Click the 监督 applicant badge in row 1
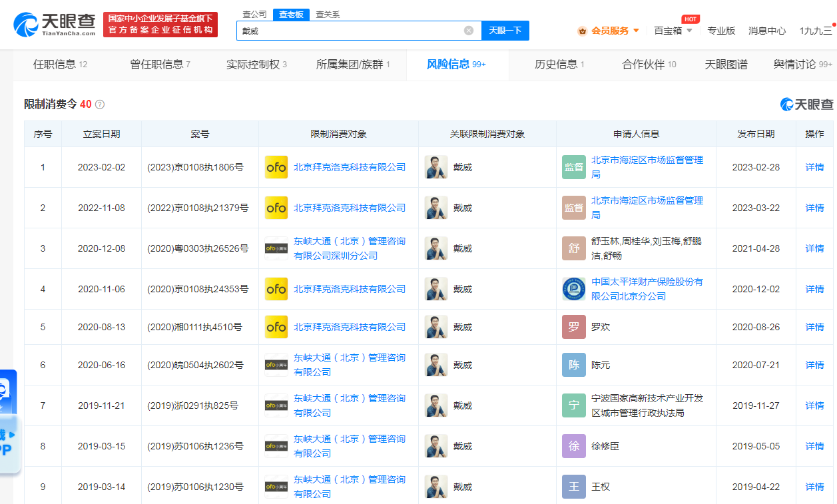 574,167
